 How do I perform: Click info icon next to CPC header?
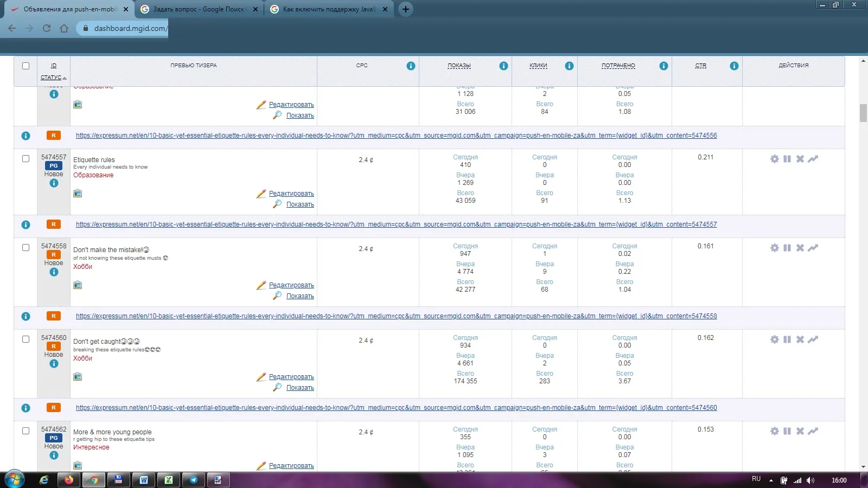point(411,66)
